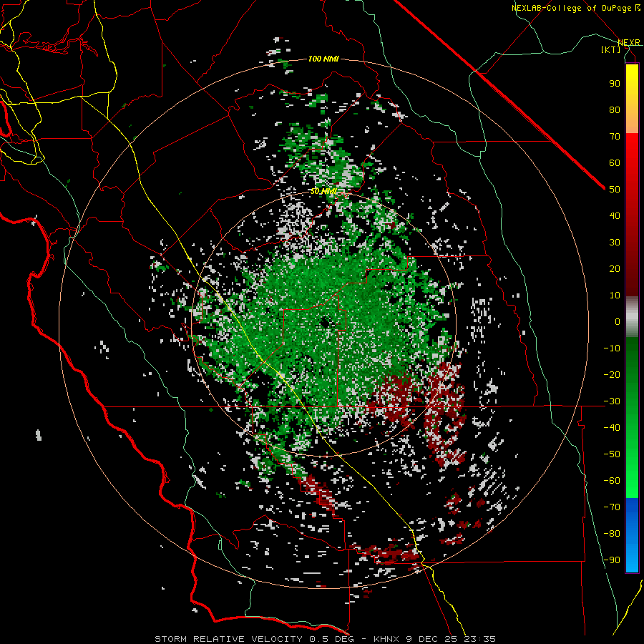Click the positive 50 scale value
This screenshot has height=644, width=644.
[615, 190]
